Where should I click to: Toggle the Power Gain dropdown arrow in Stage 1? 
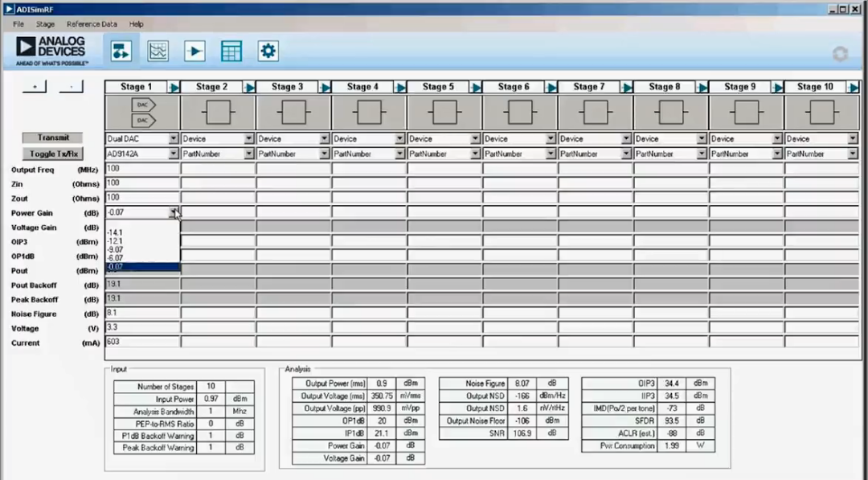pyautogui.click(x=174, y=212)
